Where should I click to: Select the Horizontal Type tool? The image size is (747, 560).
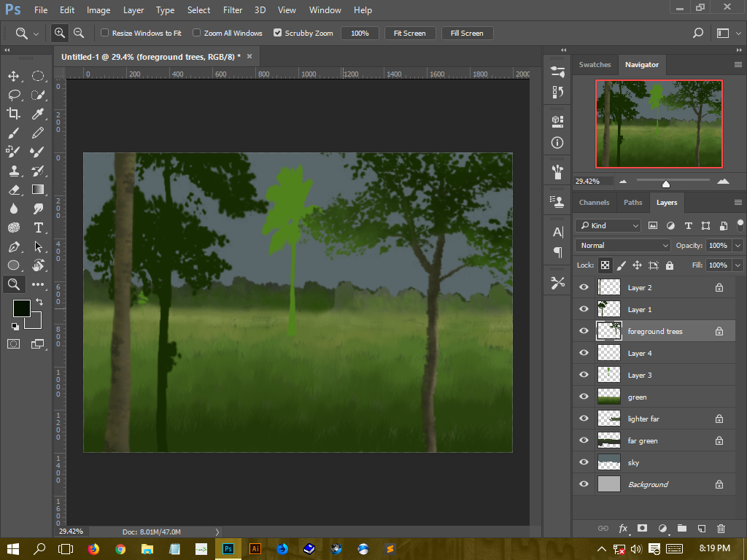click(x=38, y=227)
